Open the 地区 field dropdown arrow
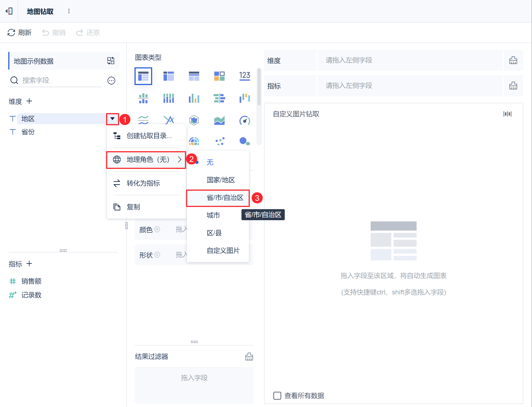The width and height of the screenshot is (532, 407). [112, 119]
